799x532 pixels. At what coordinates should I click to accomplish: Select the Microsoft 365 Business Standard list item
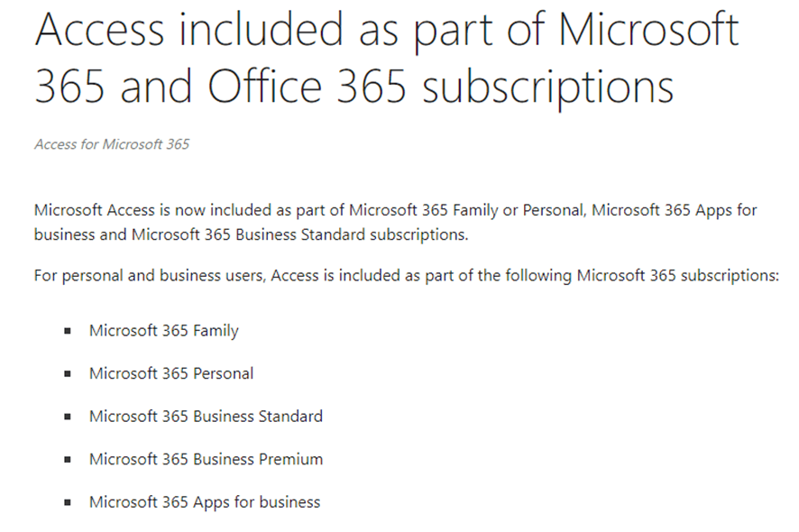click(x=206, y=417)
